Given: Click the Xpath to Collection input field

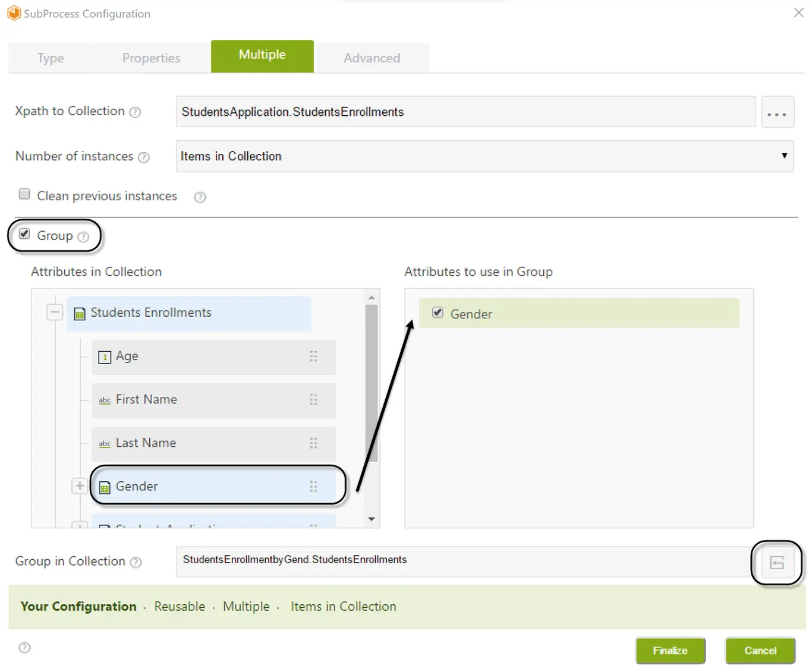Looking at the screenshot, I should point(465,112).
